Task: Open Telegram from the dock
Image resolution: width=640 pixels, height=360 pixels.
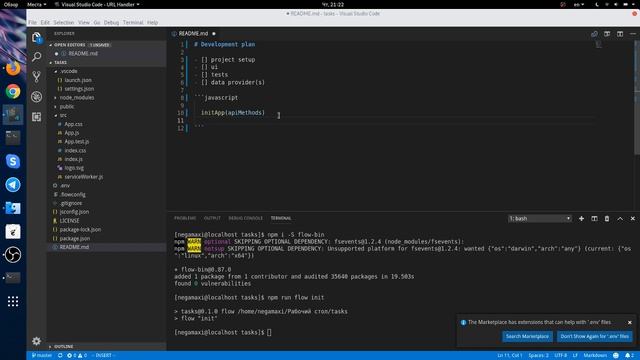Action: (x=13, y=184)
